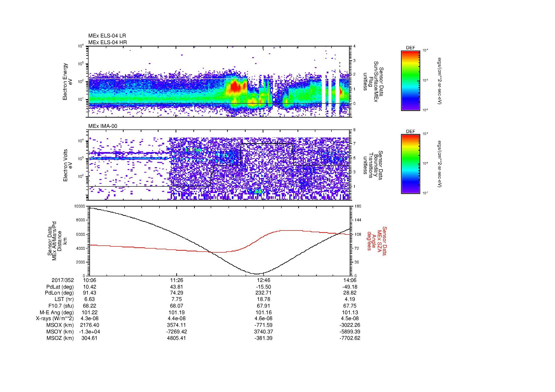Click the X-rays value '4.6e-08'
This screenshot has width=555, height=392.
click(264, 318)
